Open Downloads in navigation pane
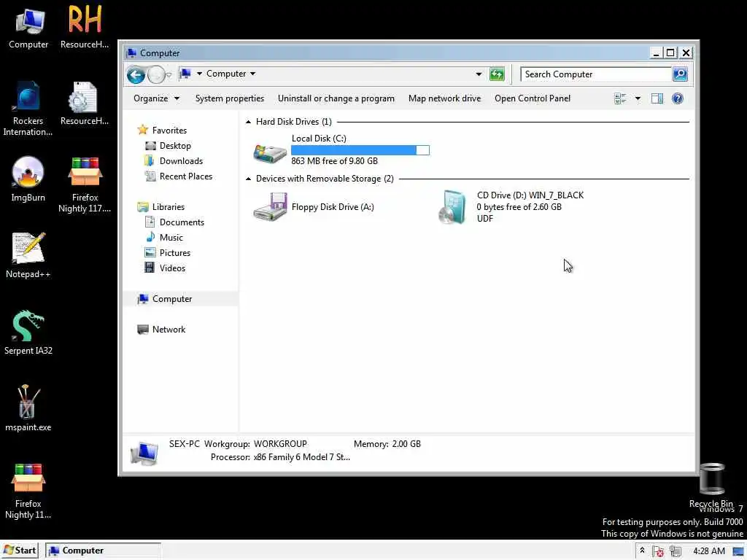Viewport: 747px width, 560px height. tap(174, 161)
